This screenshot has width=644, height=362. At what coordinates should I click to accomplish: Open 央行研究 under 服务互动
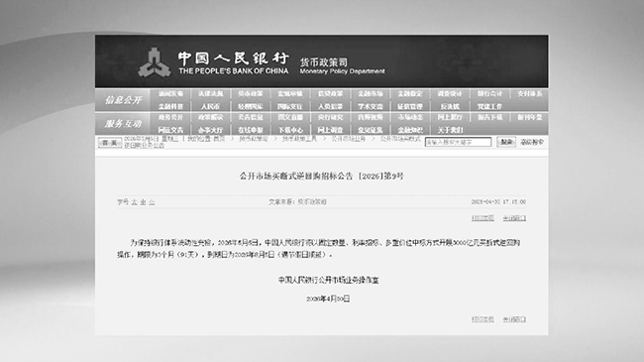(x=330, y=117)
